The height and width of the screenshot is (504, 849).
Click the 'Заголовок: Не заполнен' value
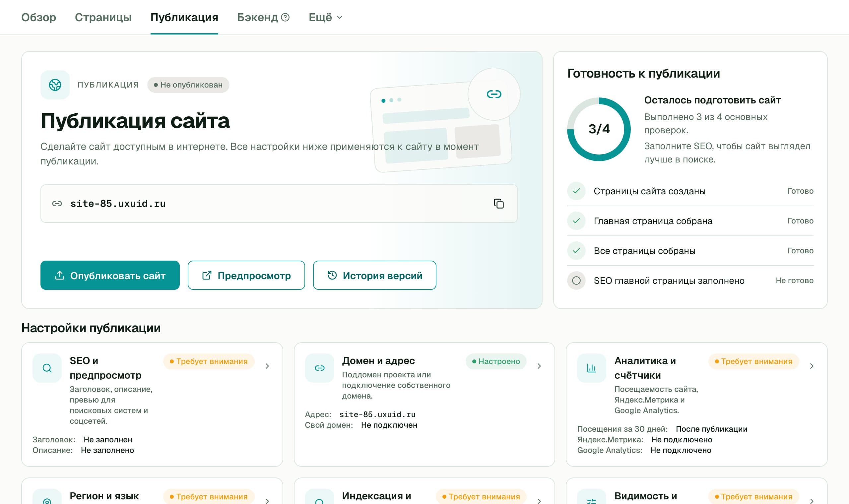coord(108,439)
